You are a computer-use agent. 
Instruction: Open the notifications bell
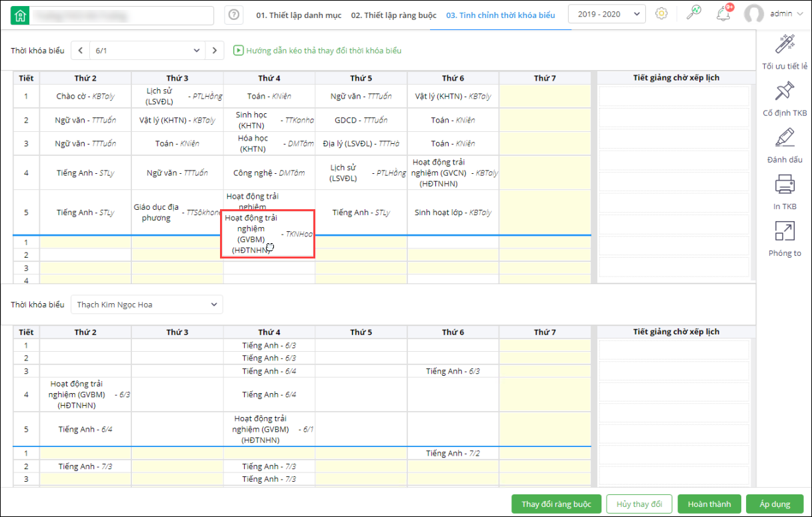pos(723,13)
